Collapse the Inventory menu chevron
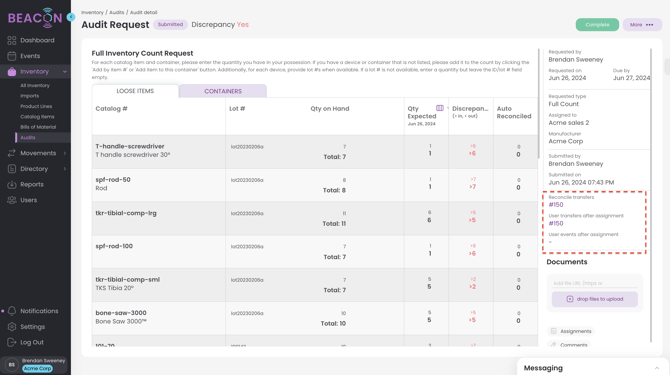The image size is (670, 375). 65,72
